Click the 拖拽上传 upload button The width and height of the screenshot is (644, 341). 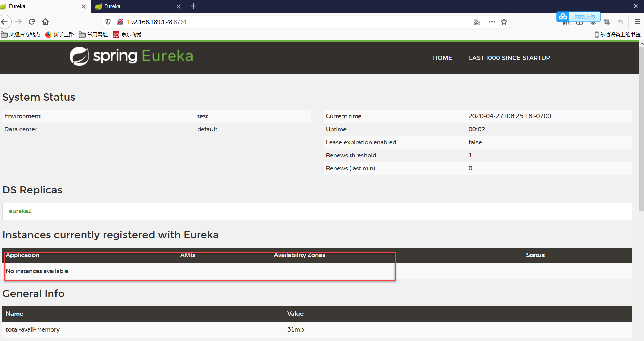pos(584,16)
